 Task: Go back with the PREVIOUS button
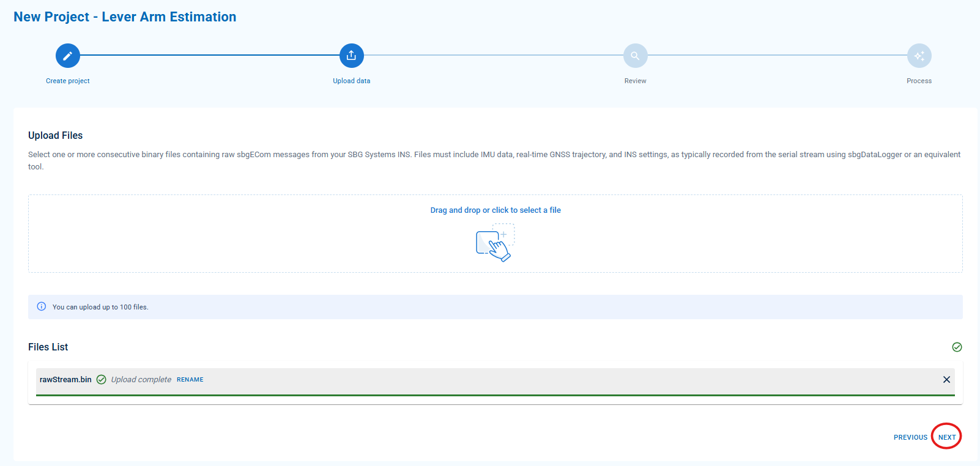pos(910,437)
